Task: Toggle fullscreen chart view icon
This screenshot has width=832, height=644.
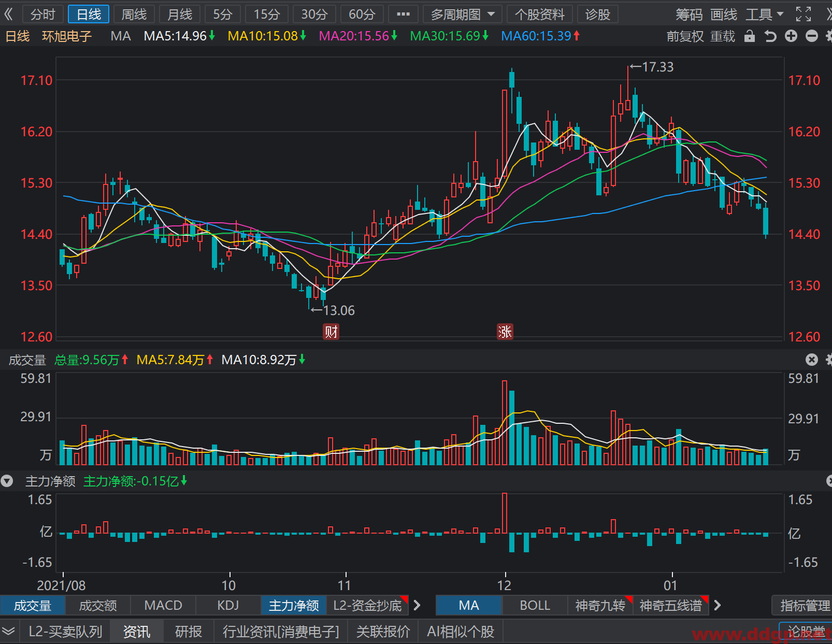Action: click(x=804, y=15)
